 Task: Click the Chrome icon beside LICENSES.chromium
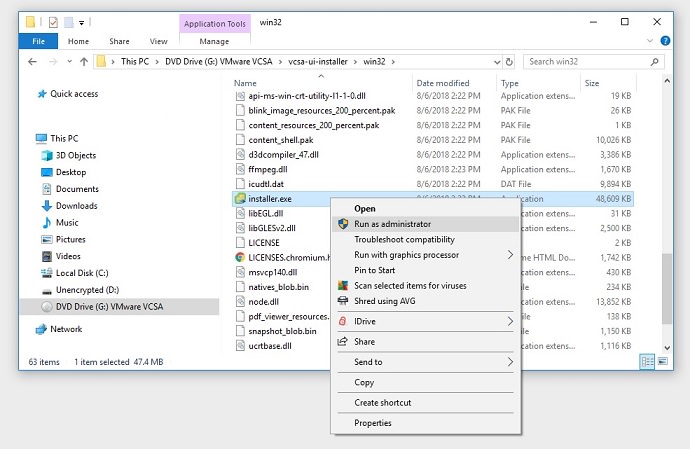click(x=240, y=258)
